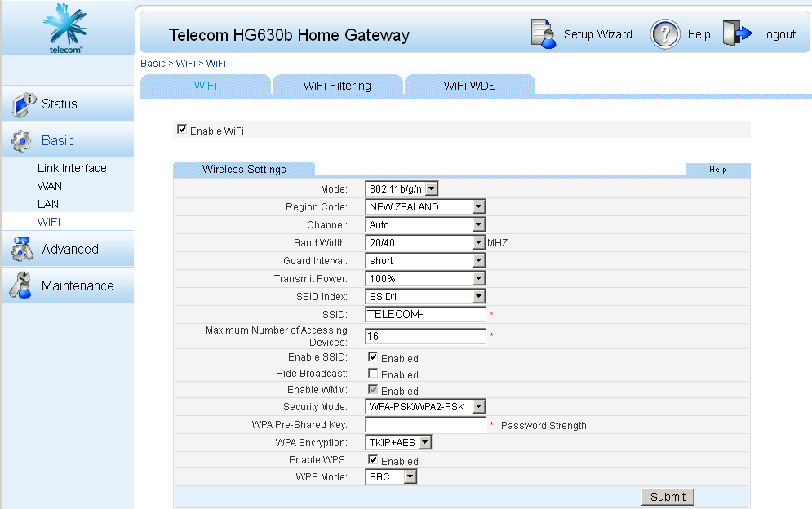Click the Logout link text

(777, 34)
